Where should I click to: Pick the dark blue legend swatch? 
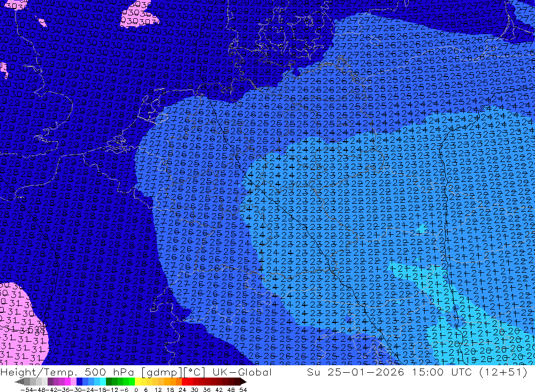(79, 382)
